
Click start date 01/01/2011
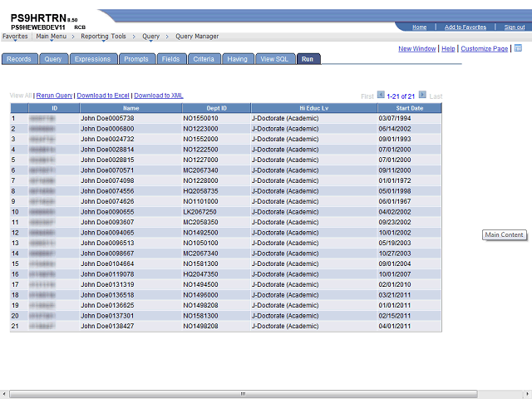395,305
